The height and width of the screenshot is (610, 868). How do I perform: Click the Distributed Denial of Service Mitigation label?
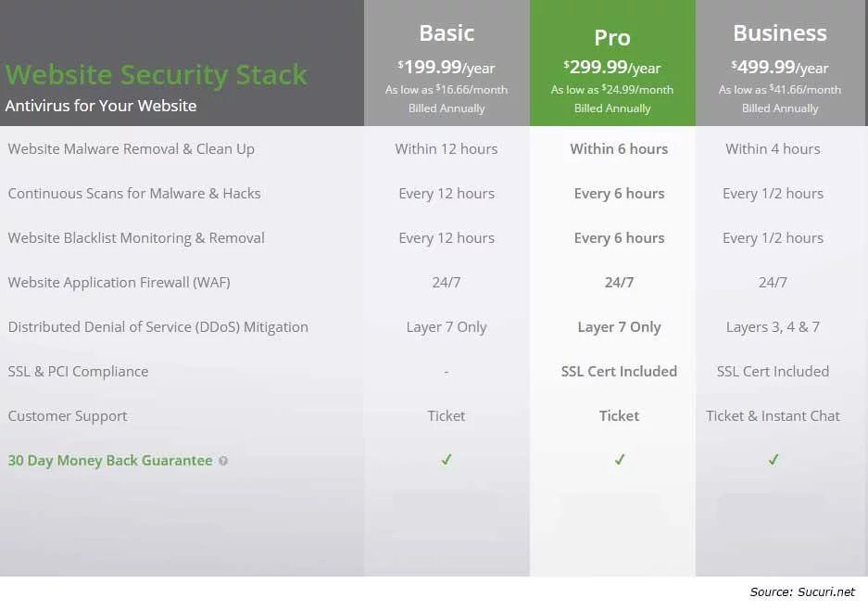[x=158, y=327]
